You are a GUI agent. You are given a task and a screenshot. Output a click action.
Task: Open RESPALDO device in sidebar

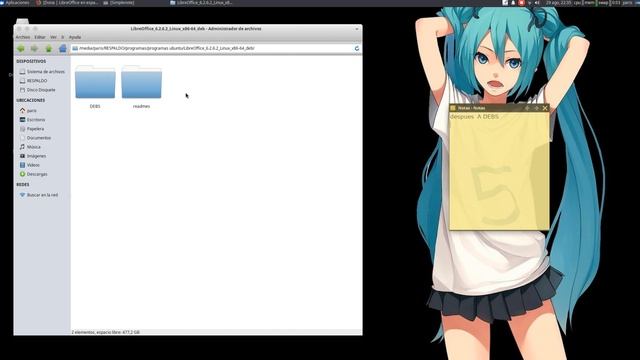point(33,81)
